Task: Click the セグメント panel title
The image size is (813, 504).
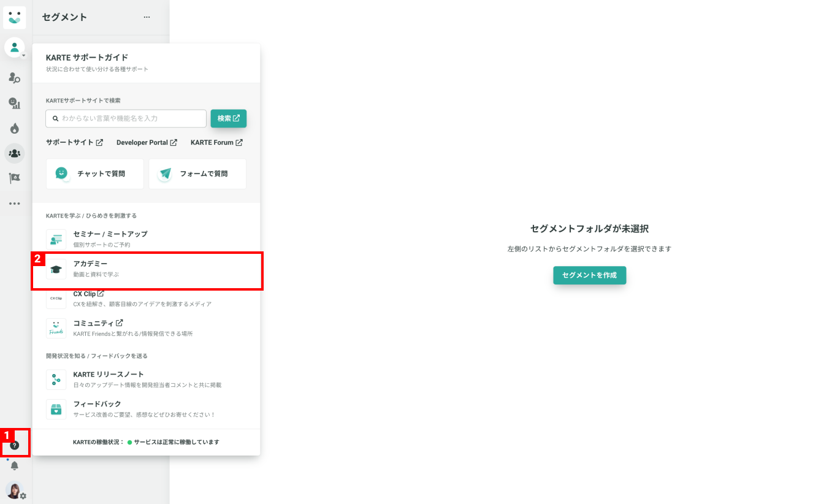Action: point(64,17)
